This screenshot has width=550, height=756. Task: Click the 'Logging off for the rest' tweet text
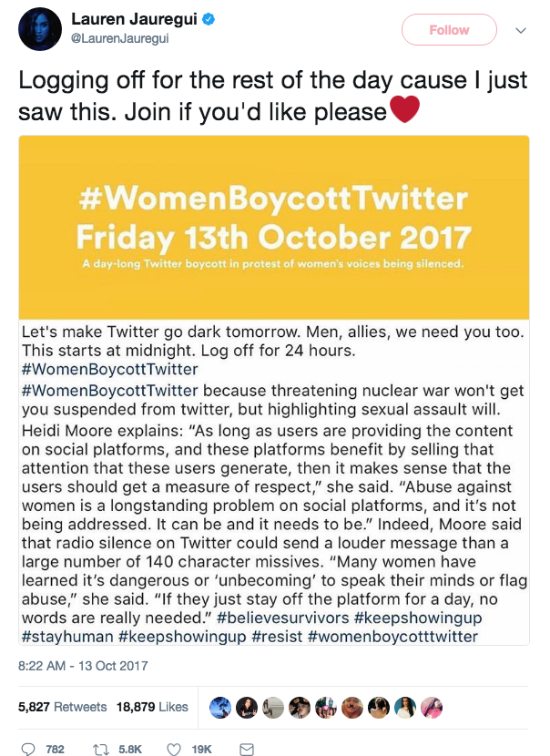tap(273, 96)
